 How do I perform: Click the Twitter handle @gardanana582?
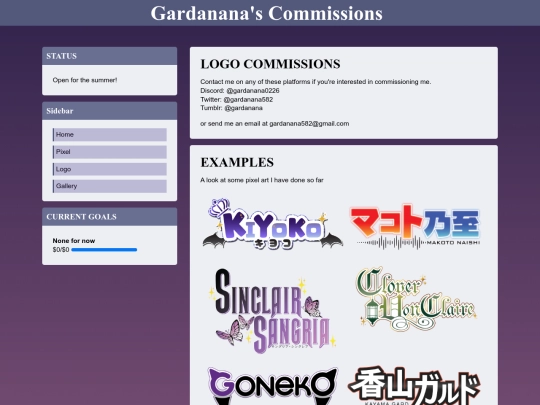(248, 100)
